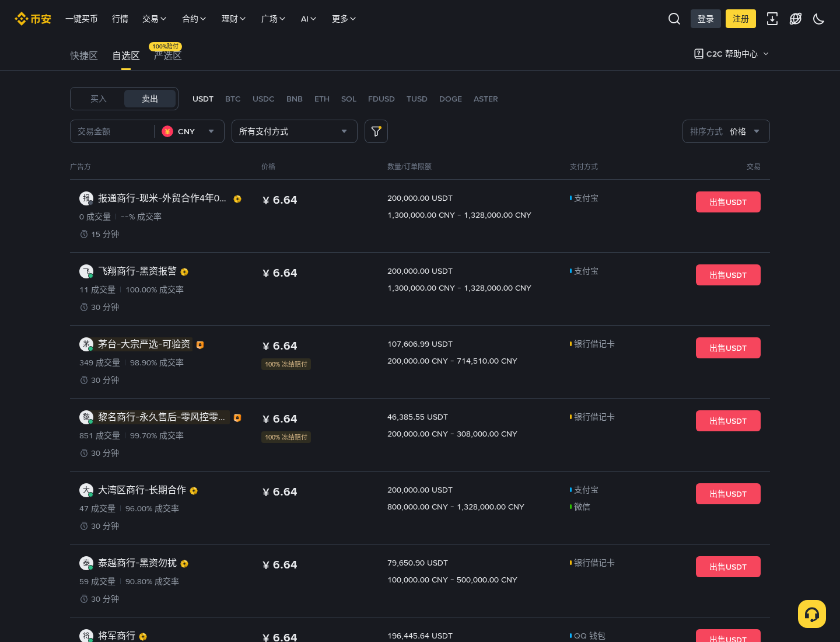Select the ASTER coin tab
The image size is (840, 642).
coord(486,99)
